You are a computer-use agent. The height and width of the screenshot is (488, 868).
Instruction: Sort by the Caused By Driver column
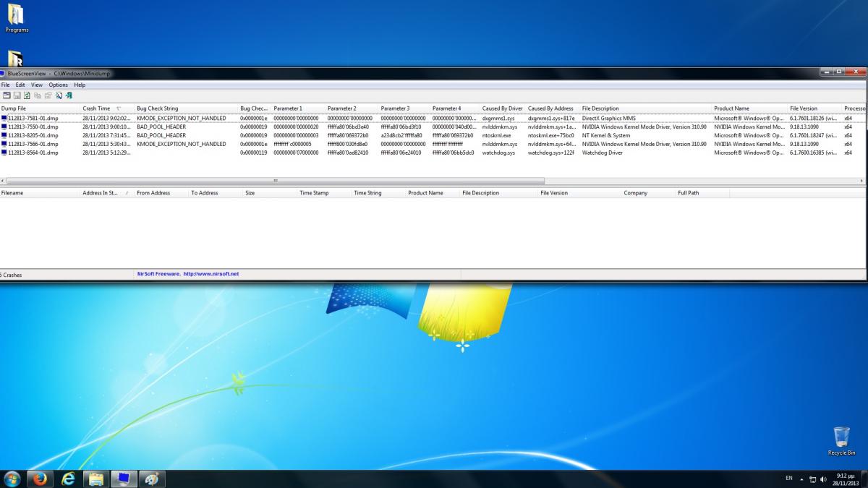point(503,108)
